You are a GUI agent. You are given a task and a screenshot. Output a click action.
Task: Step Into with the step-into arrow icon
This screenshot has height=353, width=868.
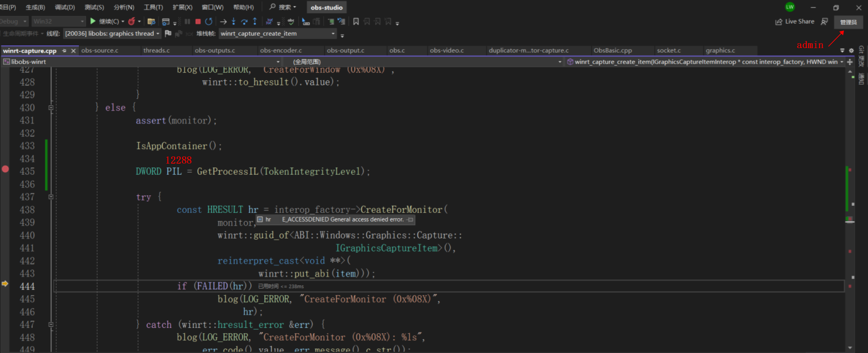tap(233, 21)
